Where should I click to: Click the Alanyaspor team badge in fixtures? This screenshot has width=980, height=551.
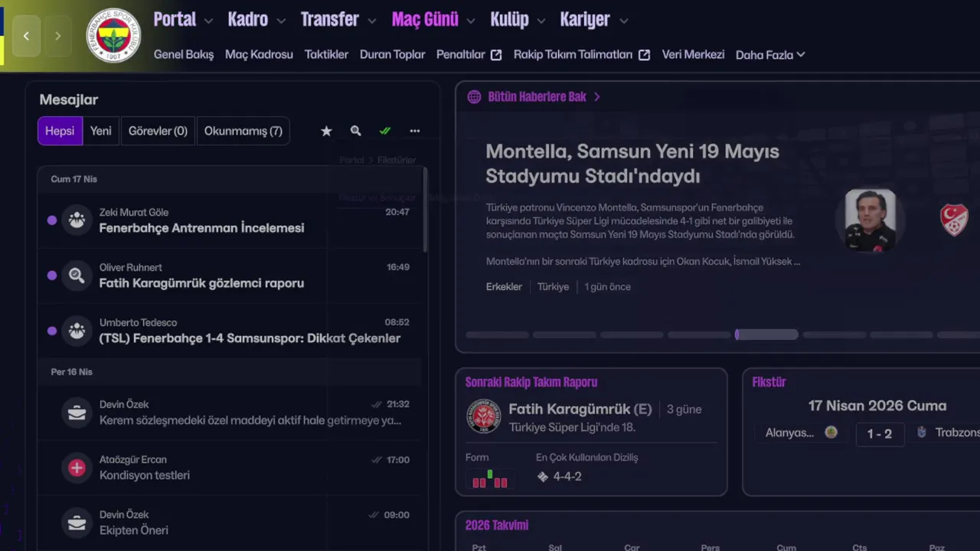(x=831, y=432)
